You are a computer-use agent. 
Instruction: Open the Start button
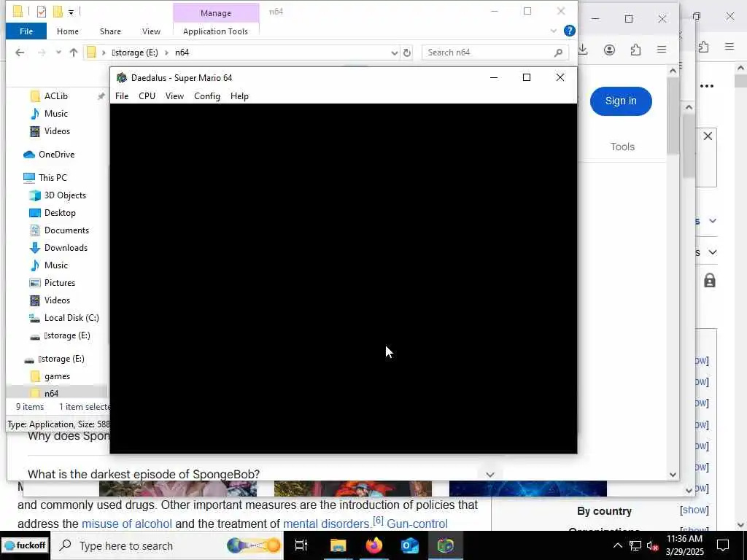[x=25, y=545]
